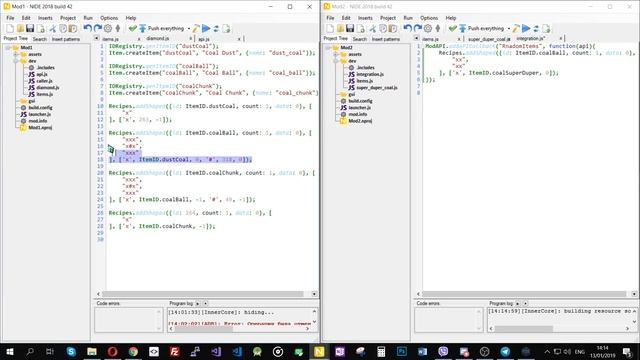Click New file icon in Mod1 toolbar

(10, 29)
